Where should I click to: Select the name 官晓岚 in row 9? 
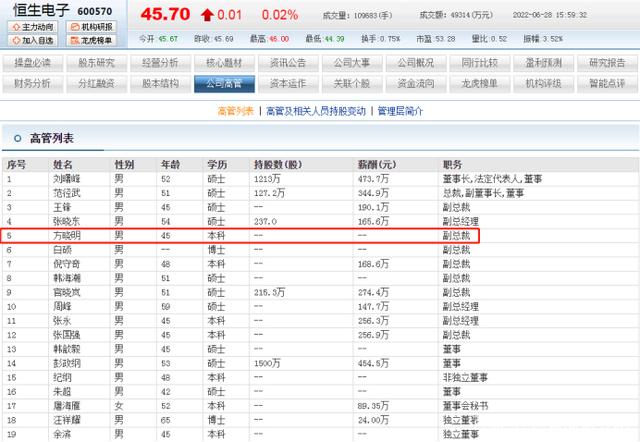coord(67,293)
